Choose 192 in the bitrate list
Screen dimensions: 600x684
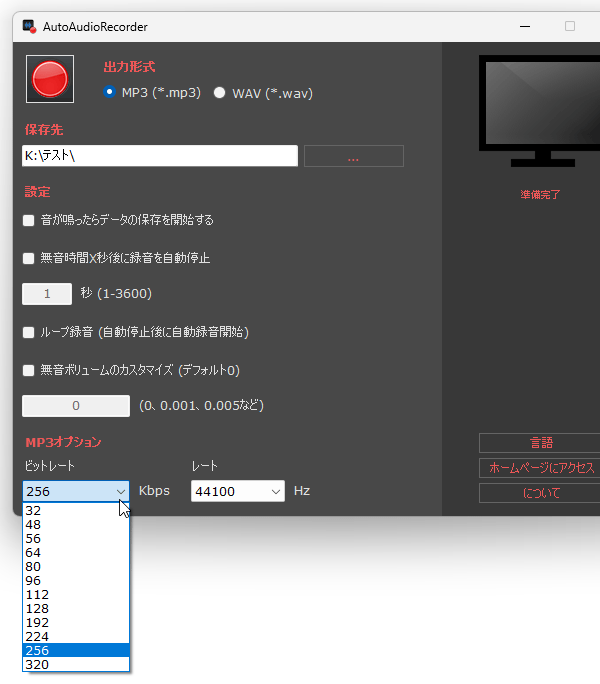click(x=76, y=622)
